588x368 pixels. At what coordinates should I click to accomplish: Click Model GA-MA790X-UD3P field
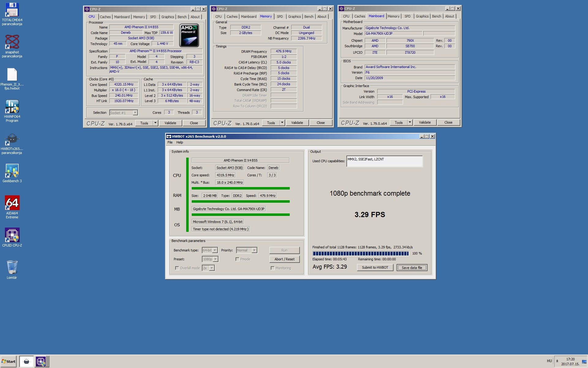394,33
